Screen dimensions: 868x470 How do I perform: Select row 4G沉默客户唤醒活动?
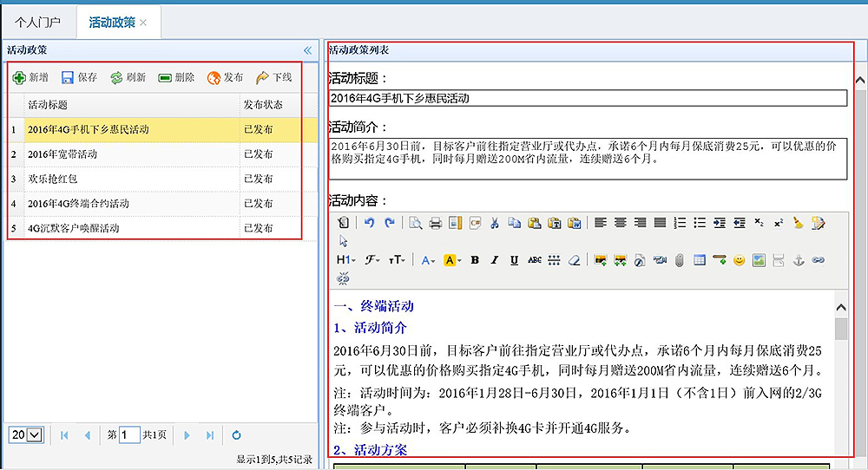162,228
